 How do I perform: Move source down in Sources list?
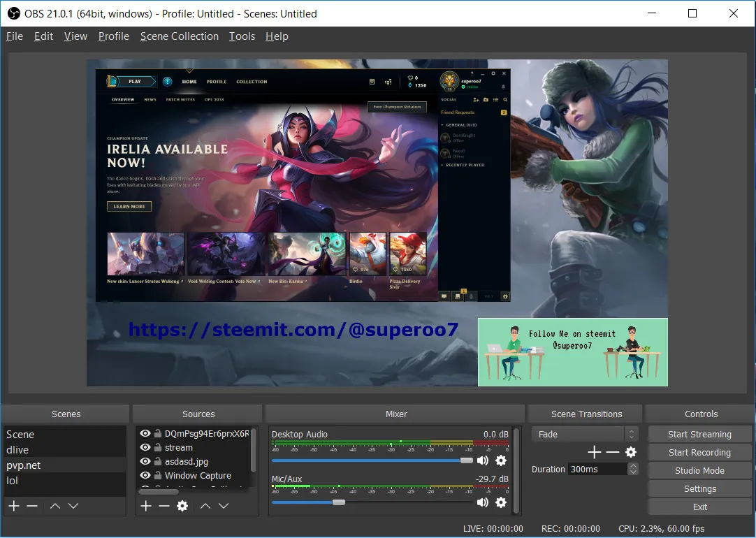click(224, 506)
